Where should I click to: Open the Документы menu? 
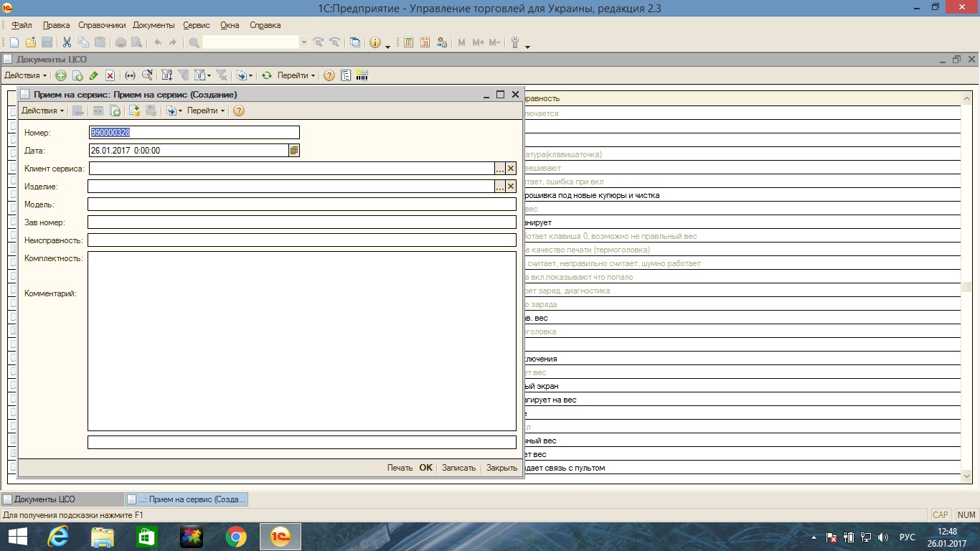point(154,25)
